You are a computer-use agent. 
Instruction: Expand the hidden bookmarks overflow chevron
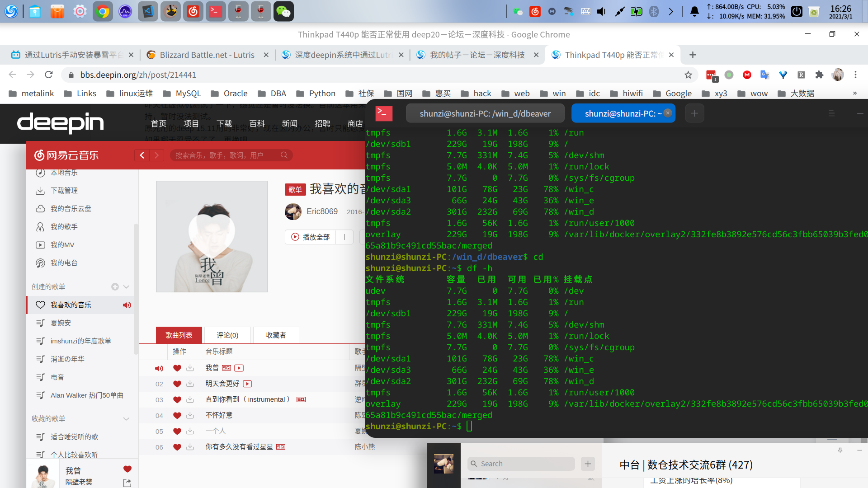854,93
